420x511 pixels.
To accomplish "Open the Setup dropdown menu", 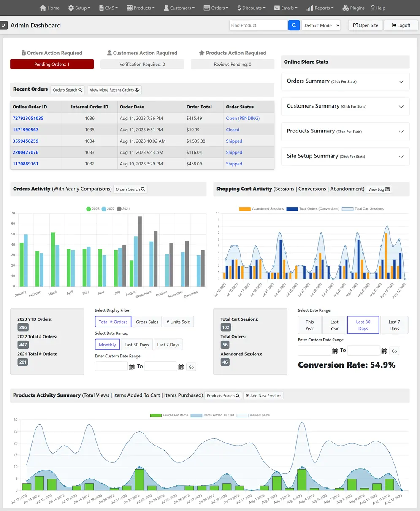I will click(79, 8).
